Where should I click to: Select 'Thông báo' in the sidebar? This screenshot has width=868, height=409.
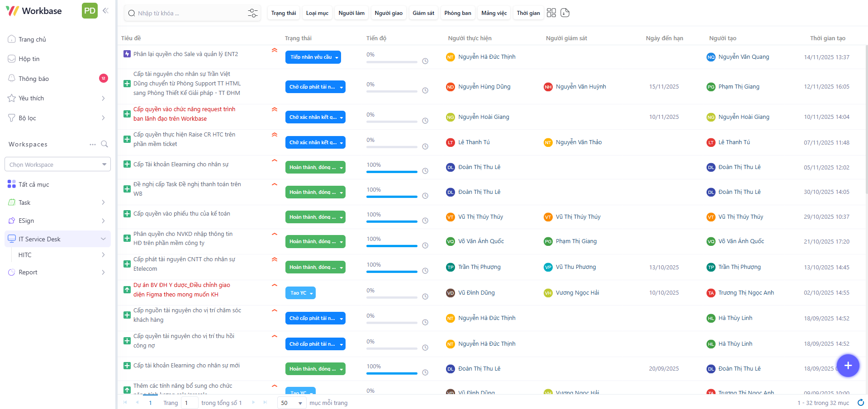(x=33, y=79)
